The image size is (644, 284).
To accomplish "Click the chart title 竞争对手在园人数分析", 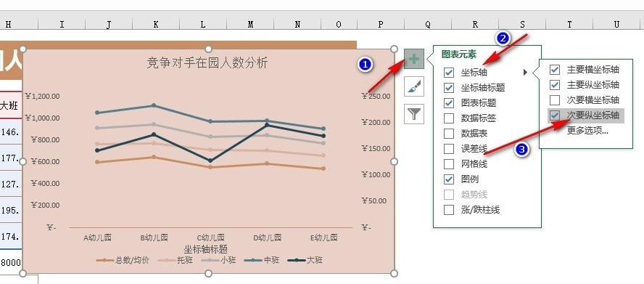I will (x=207, y=63).
